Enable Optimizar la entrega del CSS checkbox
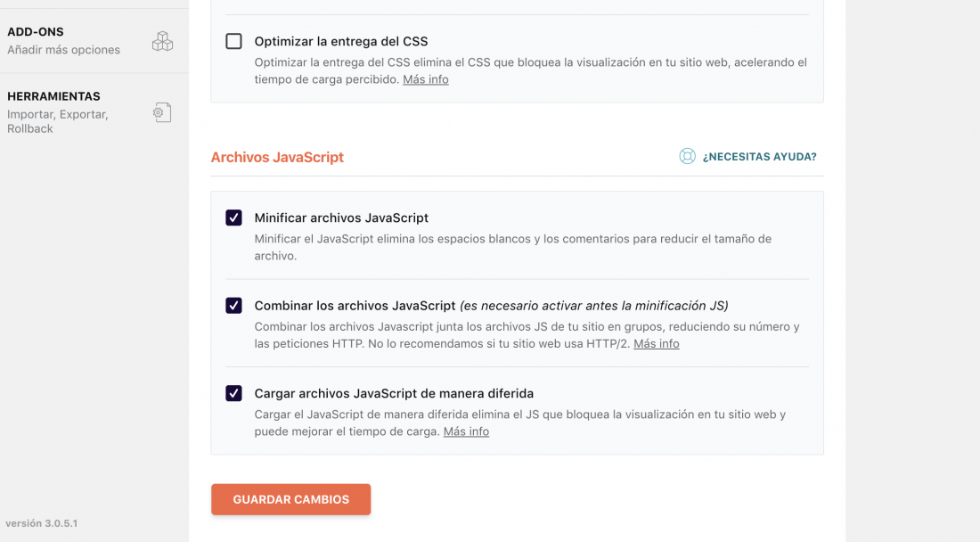The image size is (980, 542). click(x=233, y=41)
